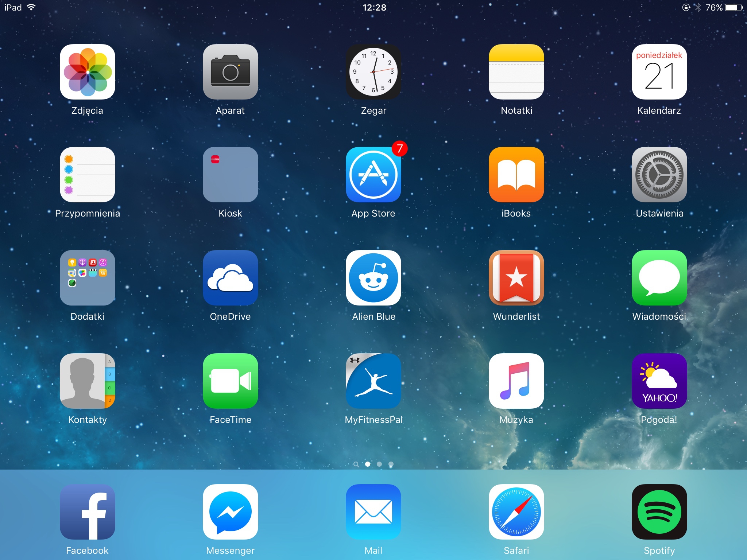
Task: Open Spotify from the dock
Action: [659, 512]
